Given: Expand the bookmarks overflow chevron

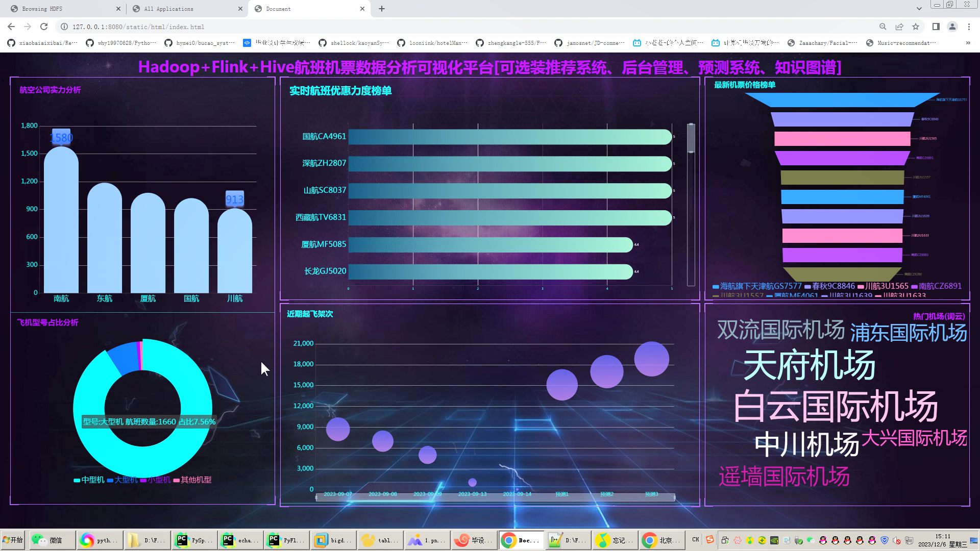Looking at the screenshot, I should coord(968,43).
